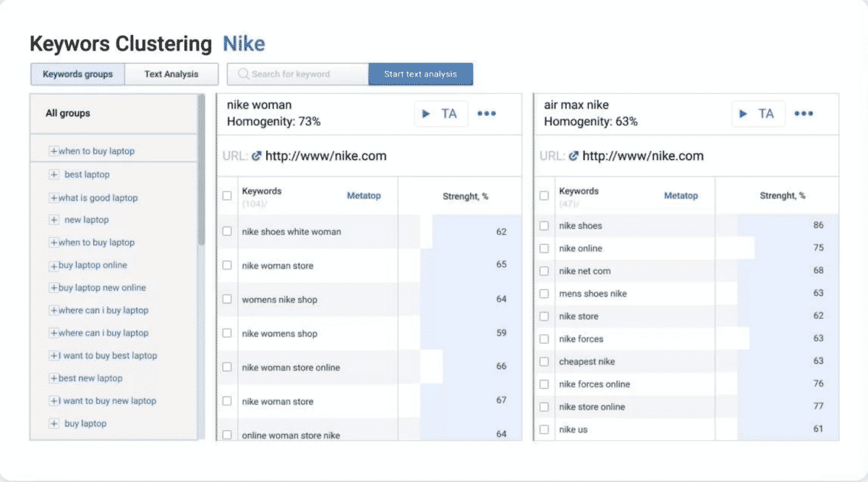Screen dimensions: 868x482
Task: Check the box for nike shoes white woman
Action: [227, 232]
